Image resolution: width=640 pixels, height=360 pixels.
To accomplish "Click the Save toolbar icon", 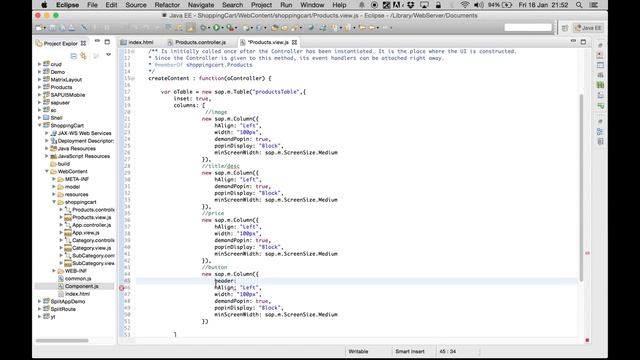I will tap(53, 28).
